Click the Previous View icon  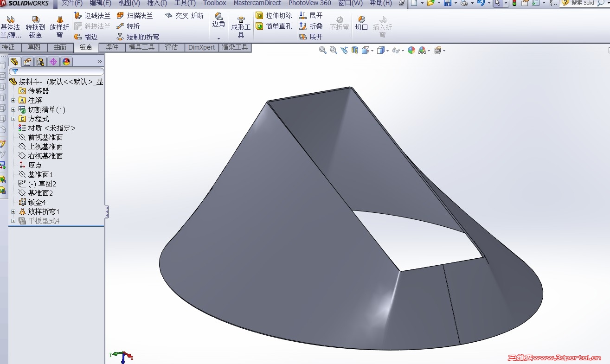pyautogui.click(x=344, y=50)
